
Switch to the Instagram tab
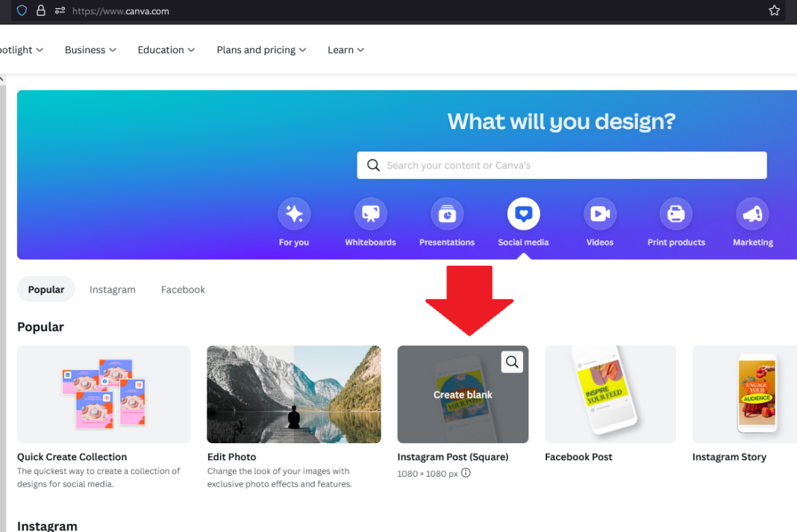pos(112,290)
